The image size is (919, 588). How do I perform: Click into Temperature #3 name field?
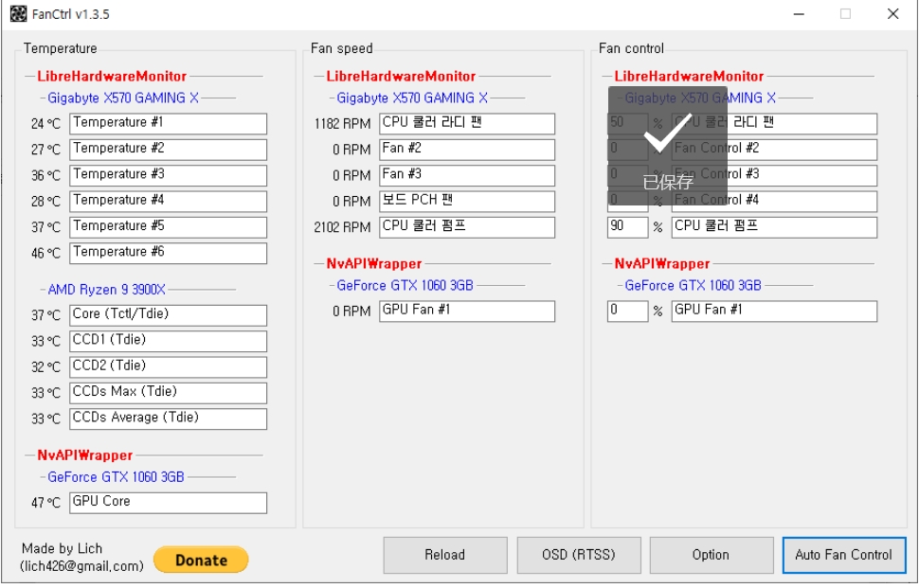[169, 175]
